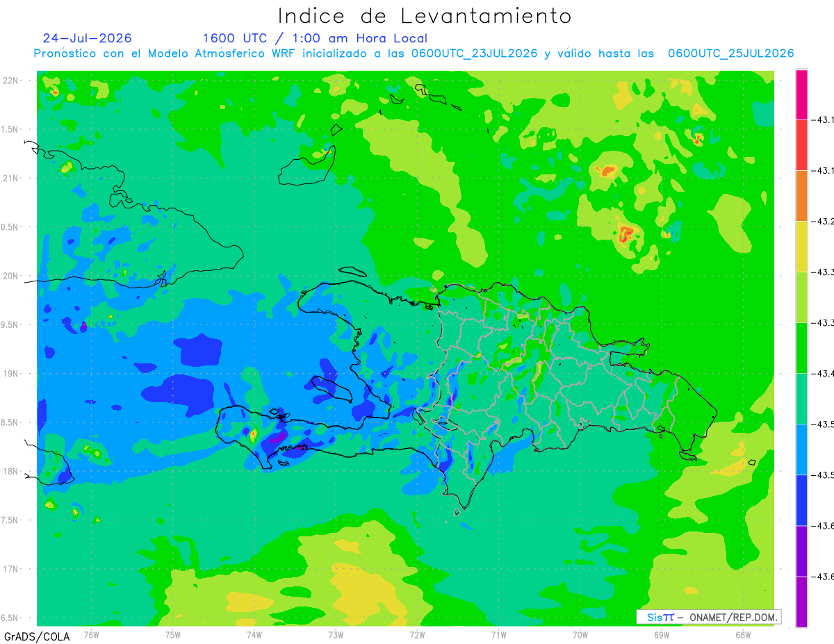Click the '21N' latitude label
Image resolution: width=834 pixels, height=644 pixels.
(x=11, y=179)
